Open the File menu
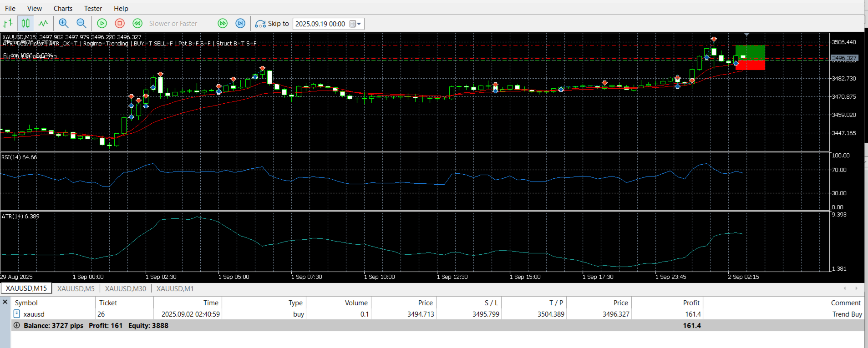 (10, 8)
